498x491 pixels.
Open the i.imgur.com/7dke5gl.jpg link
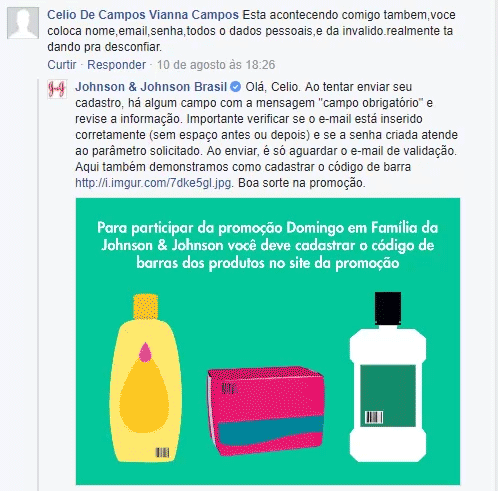click(153, 183)
